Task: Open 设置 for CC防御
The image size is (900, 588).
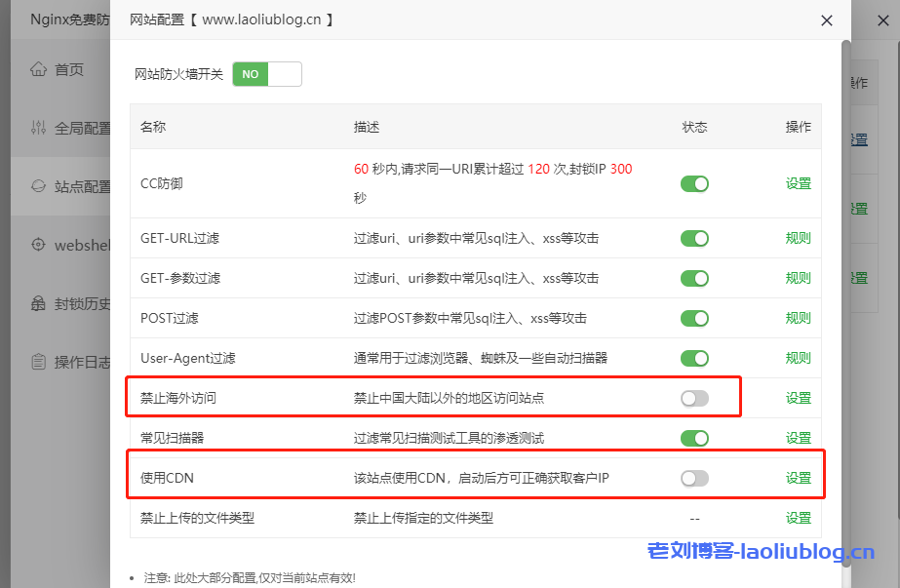Action: pyautogui.click(x=798, y=183)
